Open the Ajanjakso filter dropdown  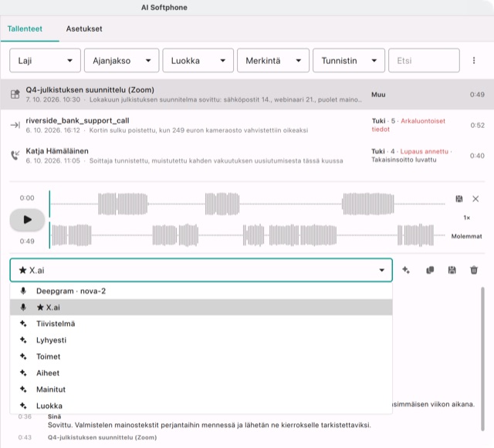(122, 60)
